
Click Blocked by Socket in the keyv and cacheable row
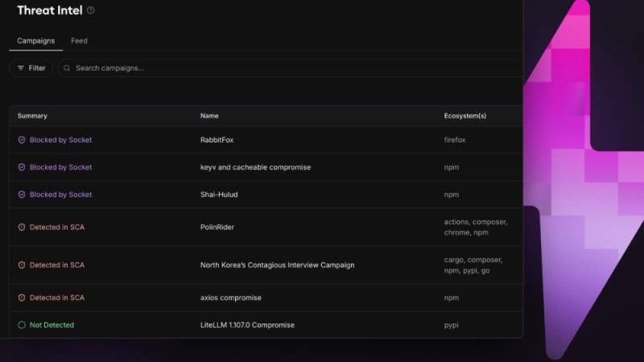(x=61, y=167)
